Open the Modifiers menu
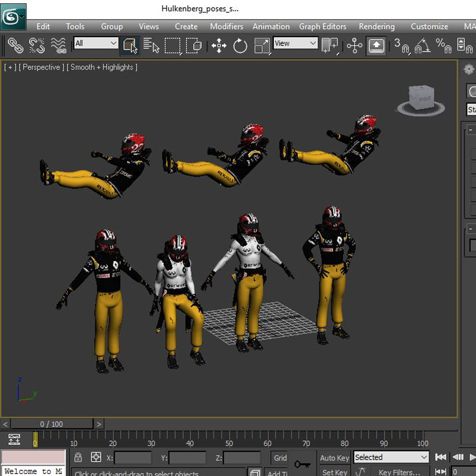The height and width of the screenshot is (476, 476). 226,27
